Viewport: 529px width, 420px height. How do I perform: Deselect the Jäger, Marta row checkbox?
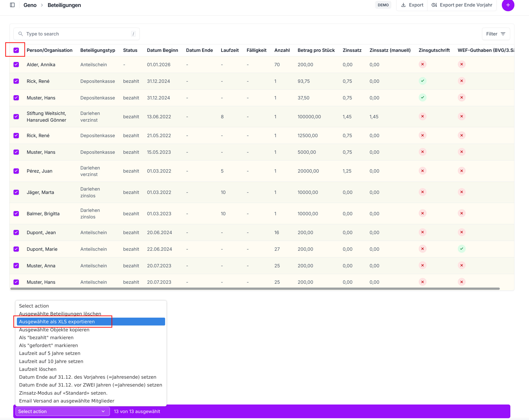click(16, 192)
